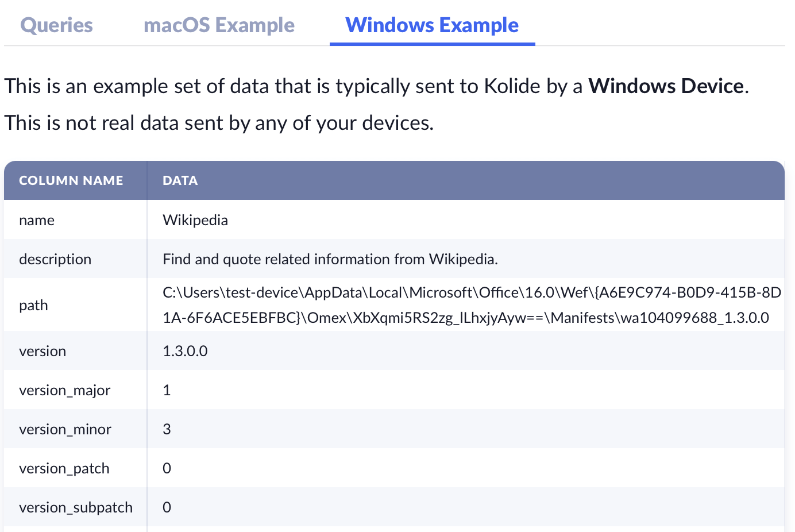
Task: Open the macOS Example tab
Action: [219, 25]
